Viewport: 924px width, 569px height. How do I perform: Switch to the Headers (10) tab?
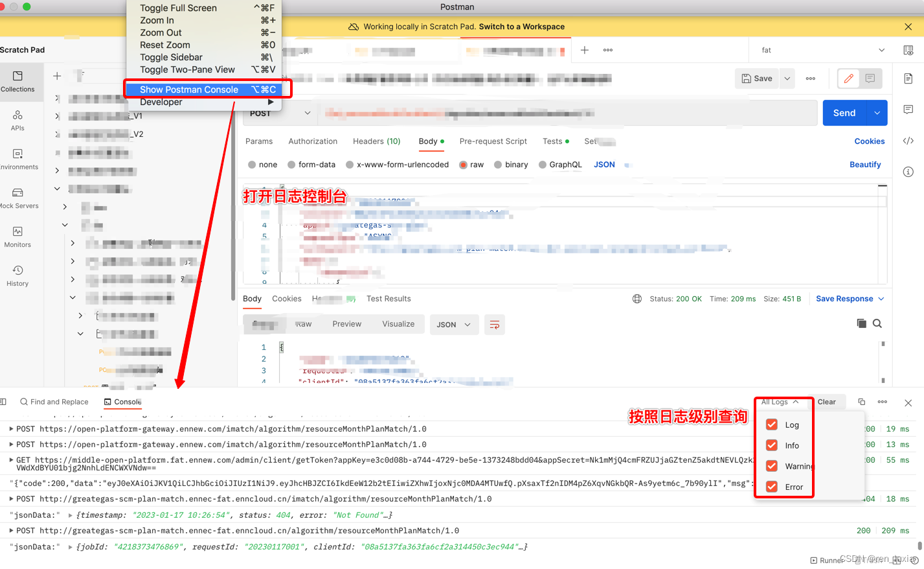pos(377,141)
